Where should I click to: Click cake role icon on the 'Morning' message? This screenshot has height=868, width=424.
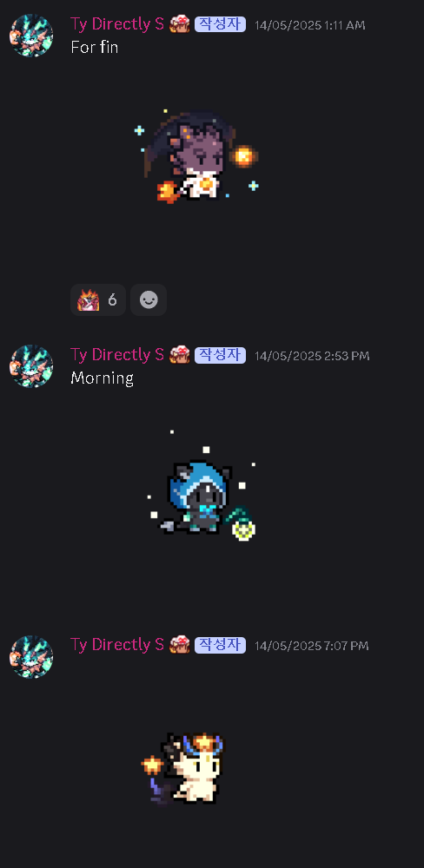[180, 354]
